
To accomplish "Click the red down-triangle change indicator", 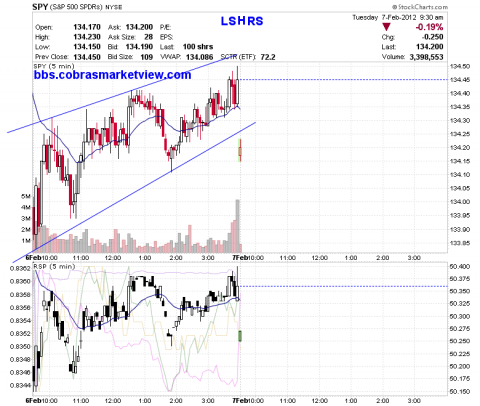I will tap(386, 27).
